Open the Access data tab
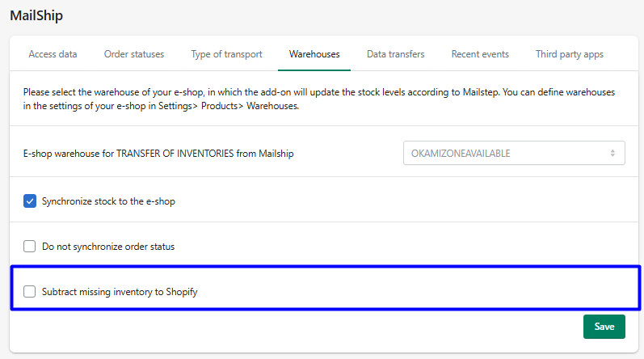The height and width of the screenshot is (359, 644). point(53,54)
